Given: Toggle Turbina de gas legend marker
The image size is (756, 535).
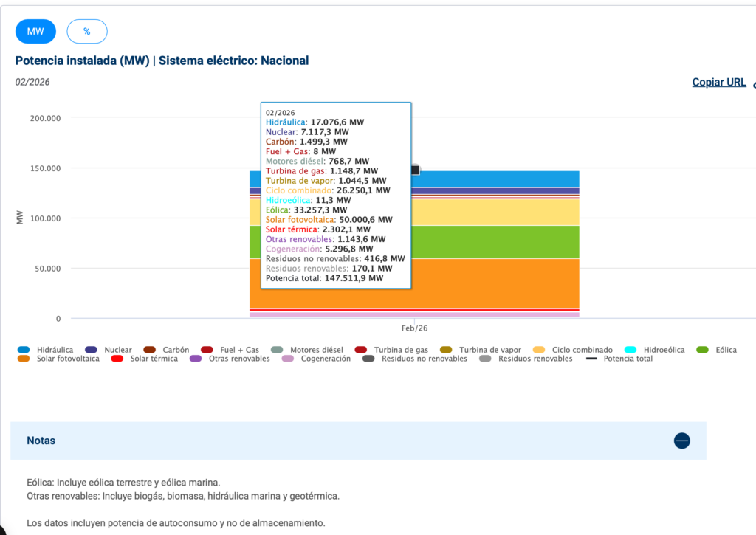Looking at the screenshot, I should click(x=361, y=350).
